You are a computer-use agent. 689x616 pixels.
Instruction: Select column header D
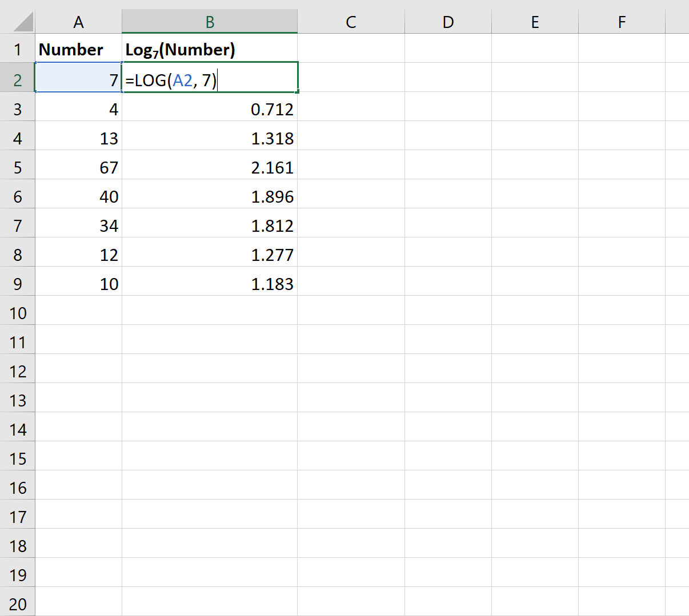coord(448,22)
